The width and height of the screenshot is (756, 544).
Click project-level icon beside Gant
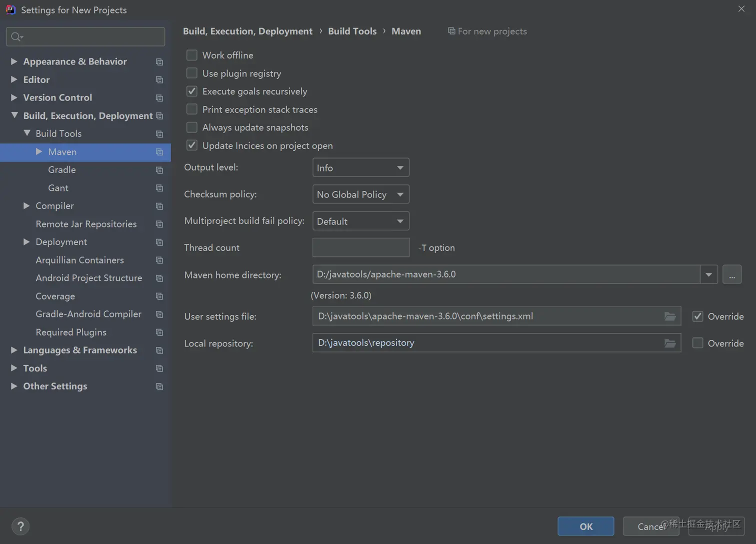[159, 188]
